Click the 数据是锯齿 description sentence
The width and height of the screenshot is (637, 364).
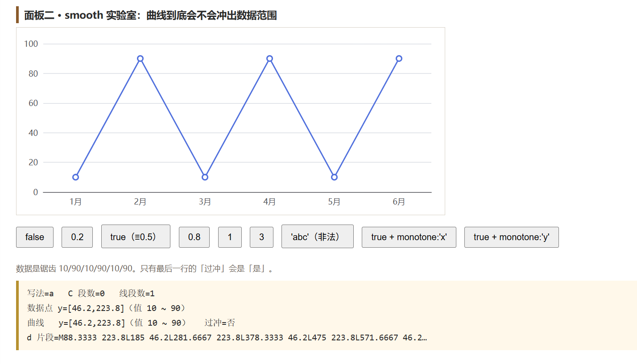pos(145,269)
